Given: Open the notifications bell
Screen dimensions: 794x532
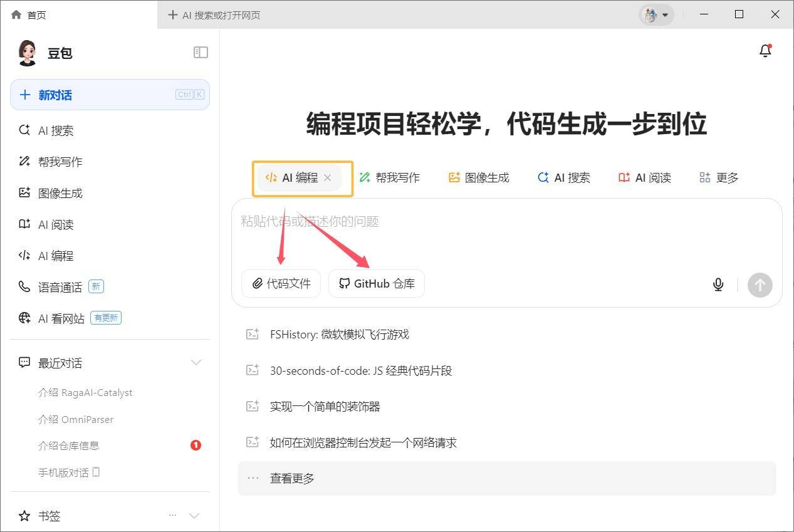Looking at the screenshot, I should click(765, 51).
